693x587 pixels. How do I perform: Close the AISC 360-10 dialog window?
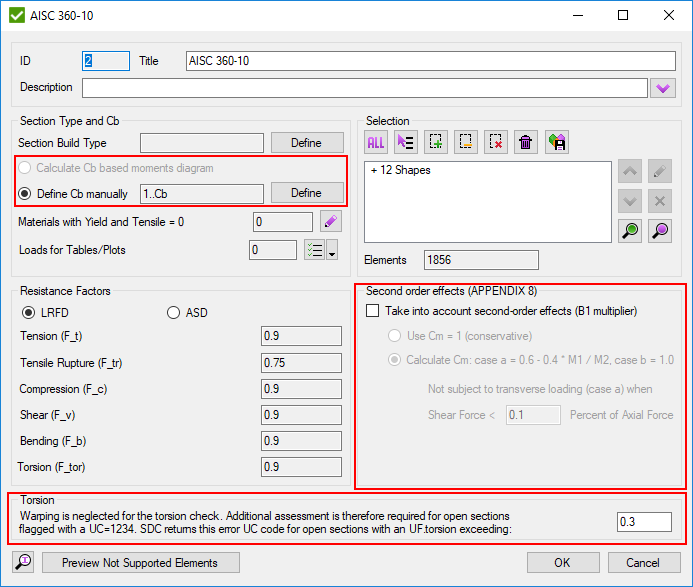pyautogui.click(x=669, y=15)
